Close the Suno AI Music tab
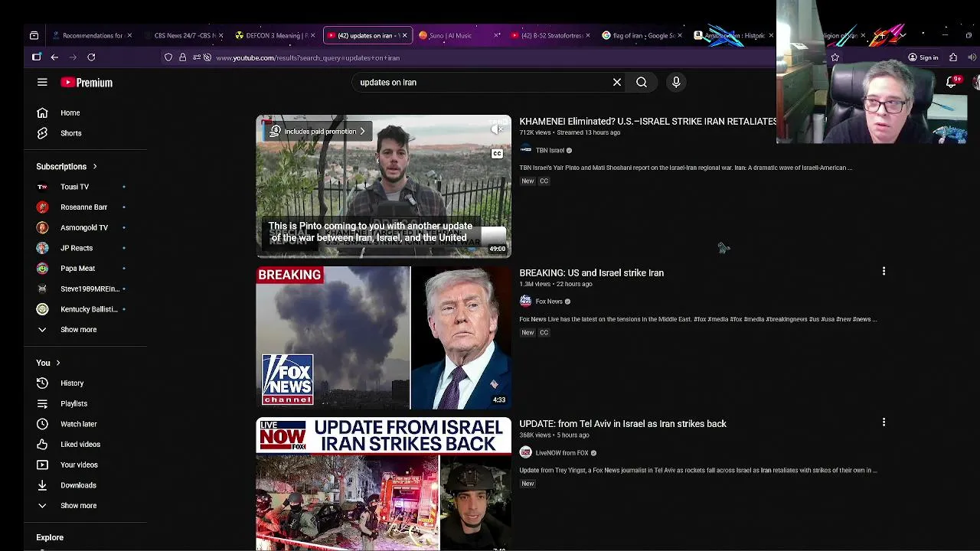The width and height of the screenshot is (980, 551). pyautogui.click(x=497, y=35)
